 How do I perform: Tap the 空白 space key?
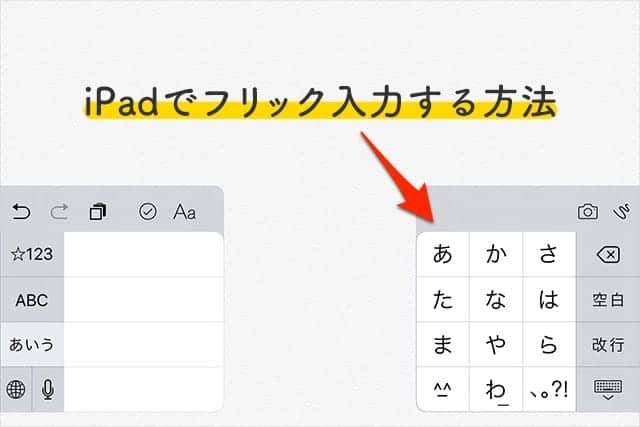coord(608,300)
